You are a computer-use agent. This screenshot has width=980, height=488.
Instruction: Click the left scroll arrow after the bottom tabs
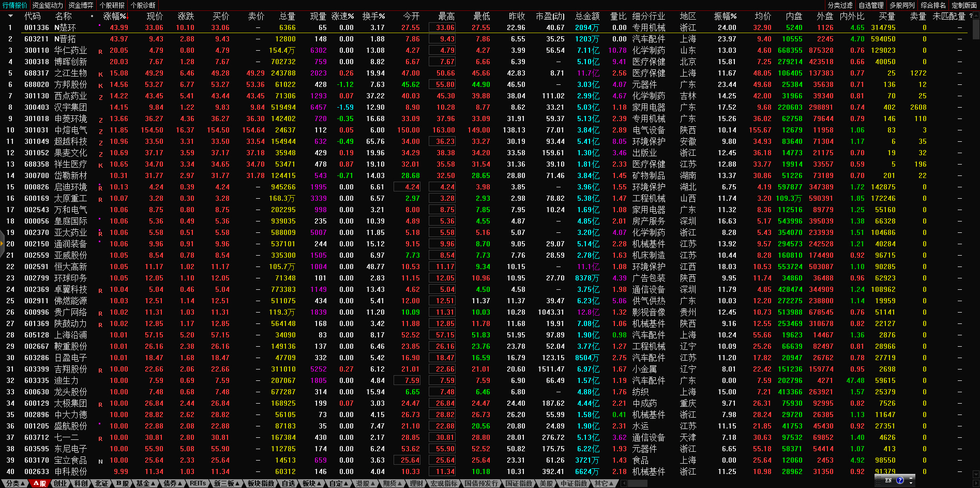624,483
